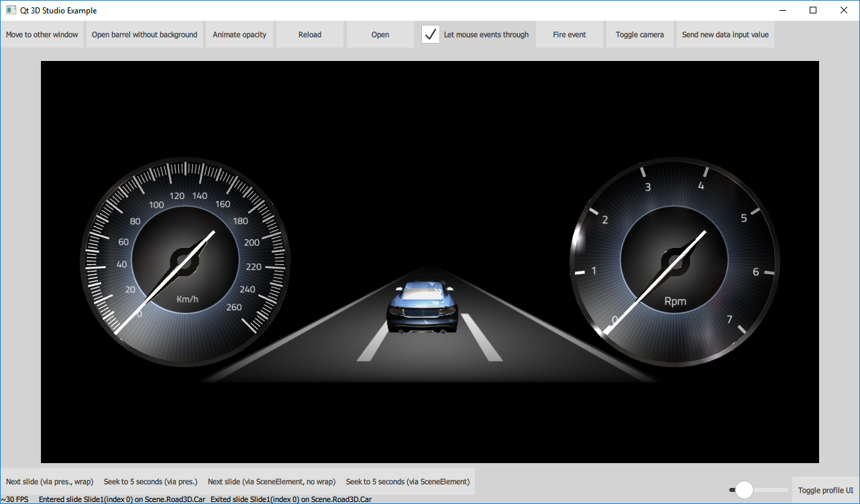Viewport: 860px width, 504px height.
Task: Reload the presentation
Action: [310, 35]
